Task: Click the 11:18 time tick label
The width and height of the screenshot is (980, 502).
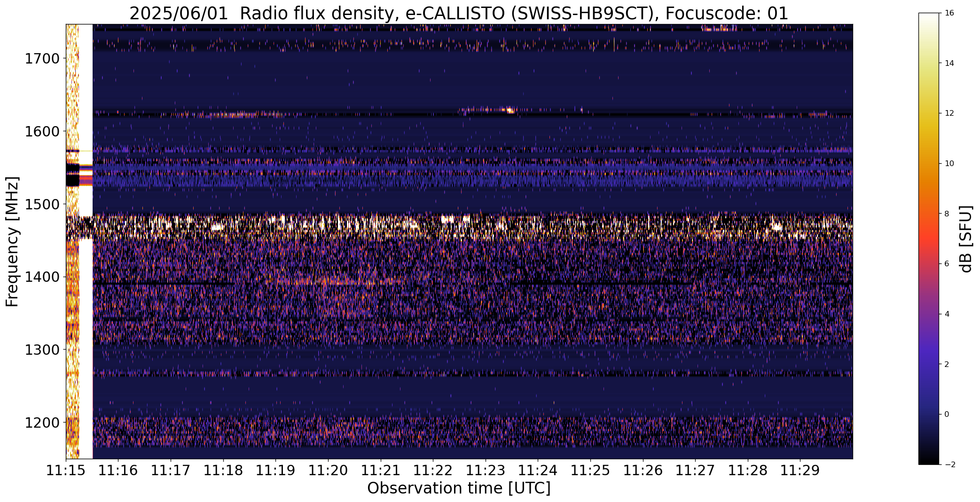Action: tap(223, 470)
